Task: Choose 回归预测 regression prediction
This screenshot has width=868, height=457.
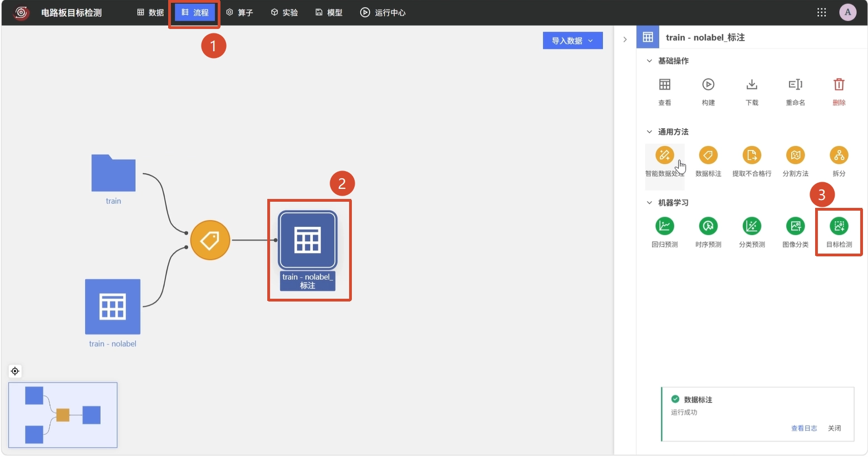Action: pos(665,226)
